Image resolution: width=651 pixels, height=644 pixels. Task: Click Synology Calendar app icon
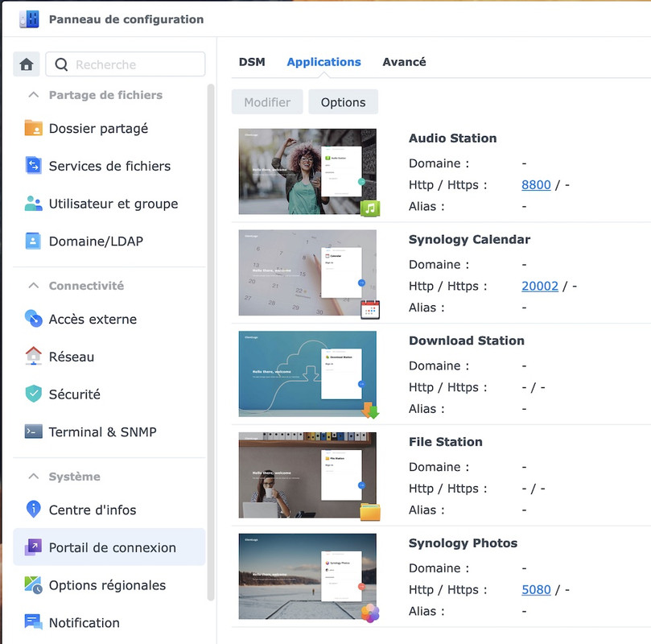pos(370,309)
